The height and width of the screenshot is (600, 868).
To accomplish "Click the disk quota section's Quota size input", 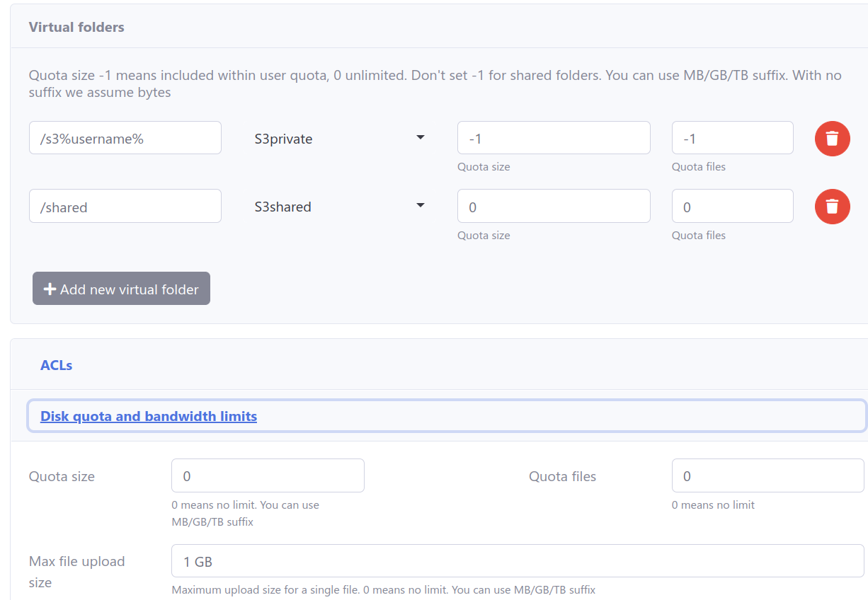I will (268, 475).
